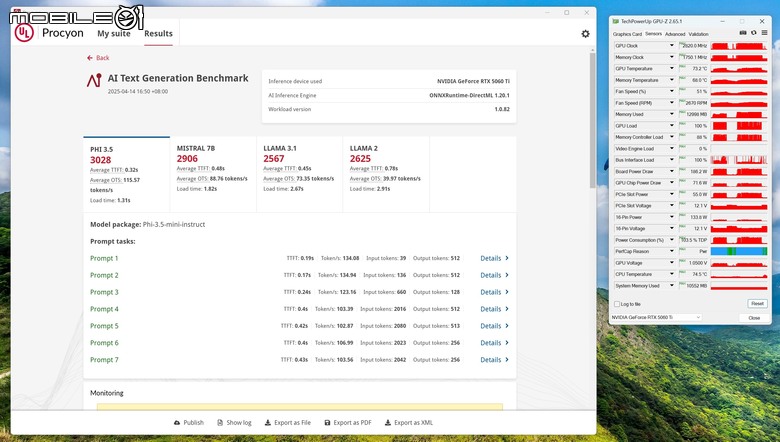Open the GPU Load sensor dropdown
The image size is (780, 442).
(672, 126)
